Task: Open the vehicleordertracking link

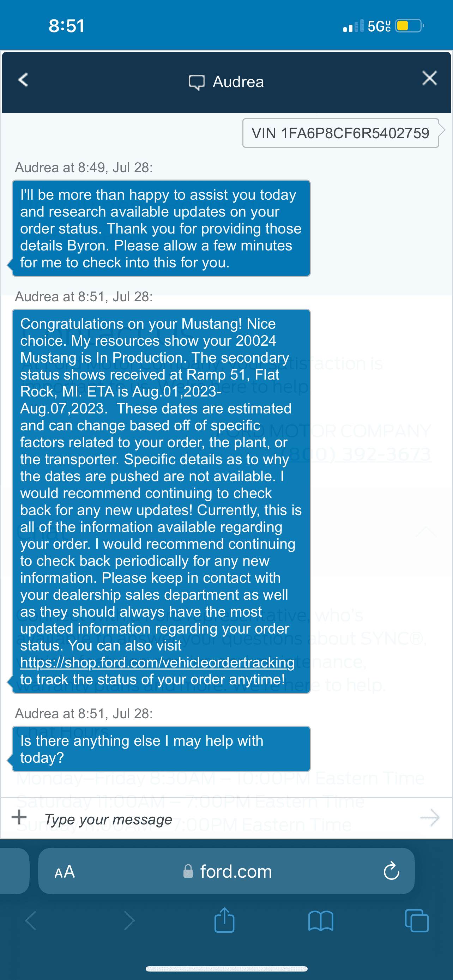Action: [157, 663]
